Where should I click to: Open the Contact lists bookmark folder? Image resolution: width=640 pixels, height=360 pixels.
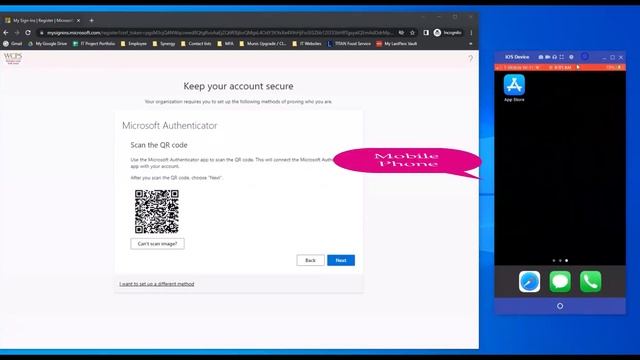click(196, 44)
